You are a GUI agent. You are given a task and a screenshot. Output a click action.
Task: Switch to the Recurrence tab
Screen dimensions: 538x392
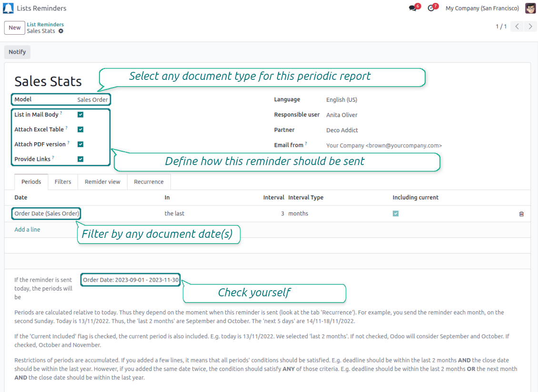[149, 182]
